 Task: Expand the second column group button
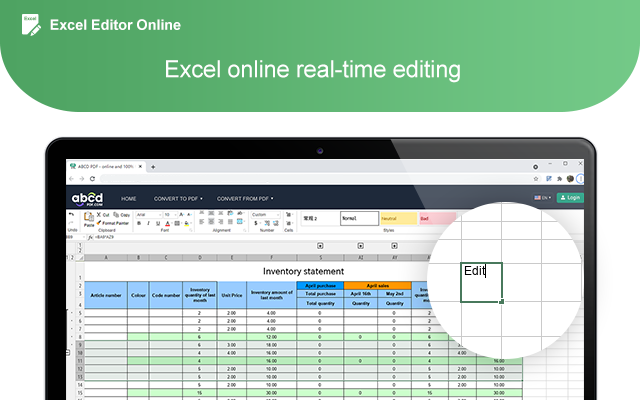tap(360, 246)
